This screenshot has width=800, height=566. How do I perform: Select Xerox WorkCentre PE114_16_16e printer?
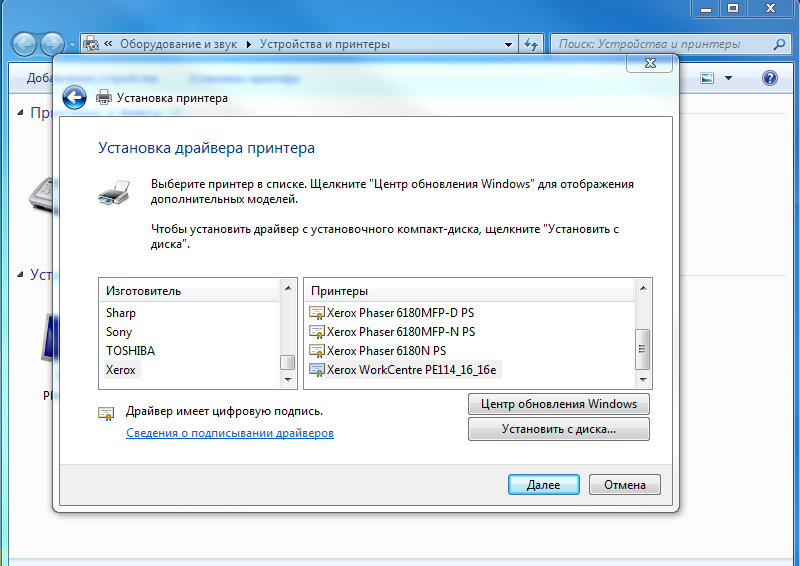(411, 370)
